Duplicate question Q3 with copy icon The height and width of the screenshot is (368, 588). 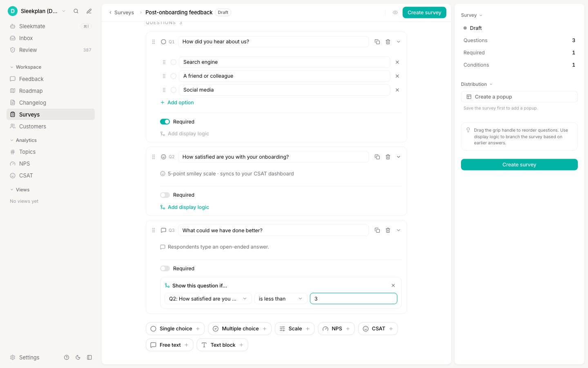377,231
